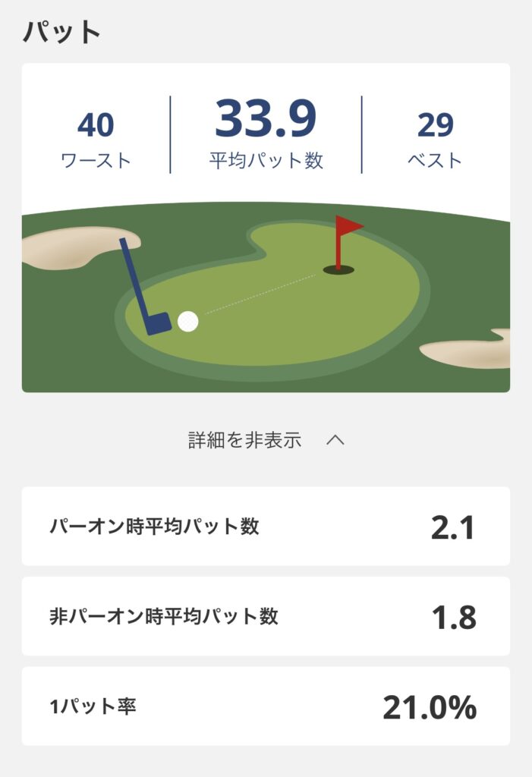
Task: Click the 平均パット数 label
Action: [266, 160]
